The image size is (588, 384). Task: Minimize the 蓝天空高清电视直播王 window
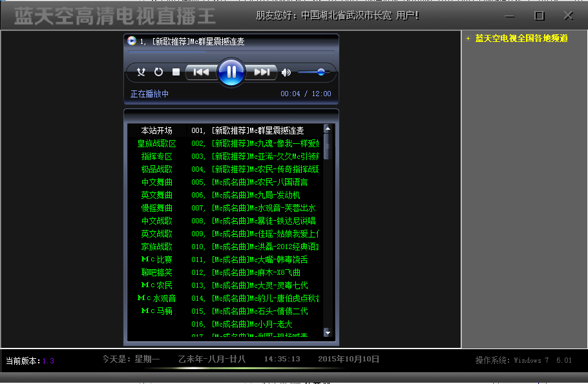(x=510, y=15)
